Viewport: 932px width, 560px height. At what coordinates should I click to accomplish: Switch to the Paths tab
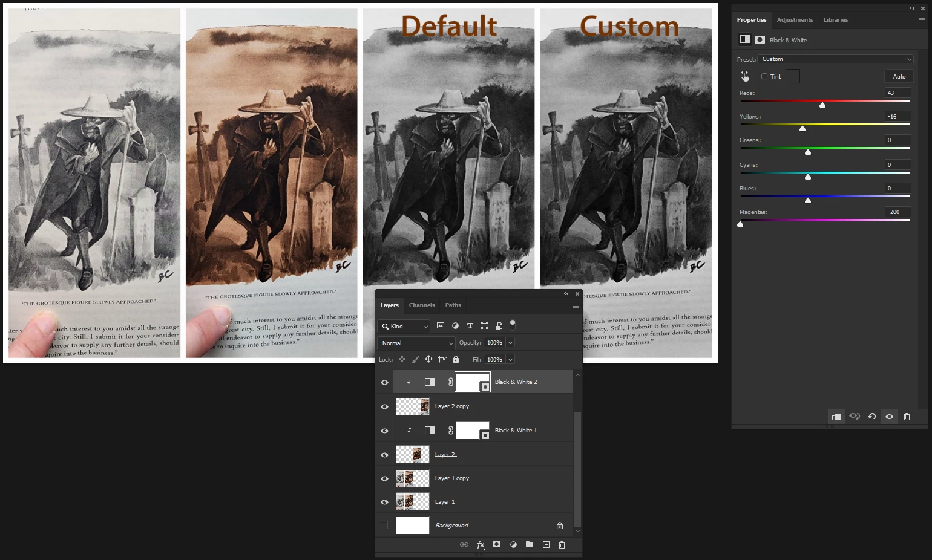click(x=453, y=305)
